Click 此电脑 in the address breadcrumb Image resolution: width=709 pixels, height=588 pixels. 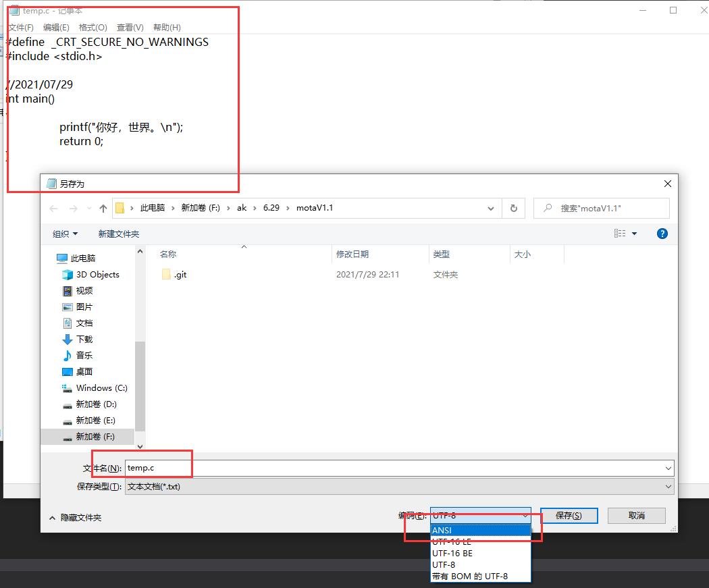[153, 208]
